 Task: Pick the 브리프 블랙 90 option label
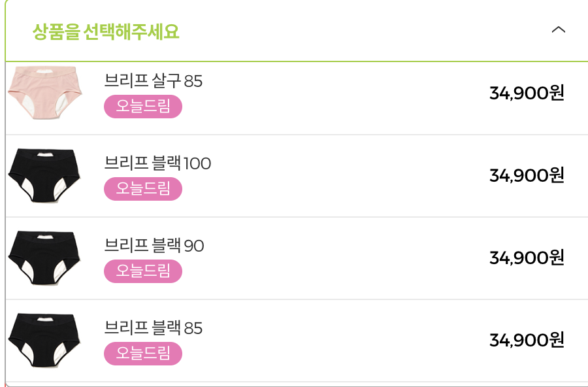pos(154,246)
